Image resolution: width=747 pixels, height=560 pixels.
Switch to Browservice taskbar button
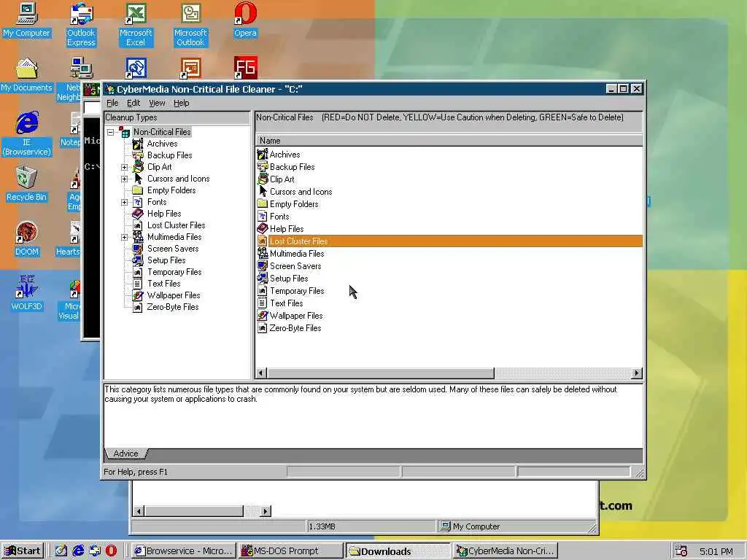183,551
